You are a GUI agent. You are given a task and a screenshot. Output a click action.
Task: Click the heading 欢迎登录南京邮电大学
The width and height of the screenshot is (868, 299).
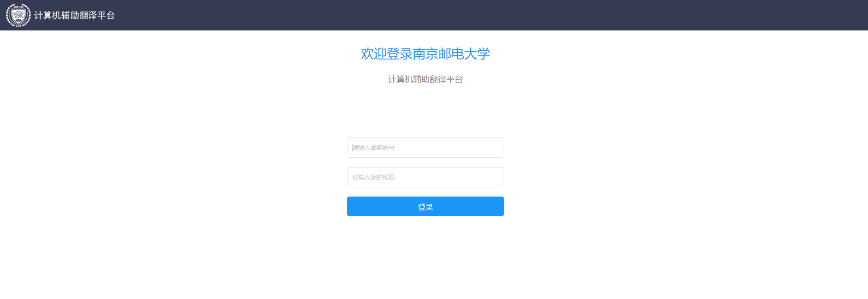(425, 54)
